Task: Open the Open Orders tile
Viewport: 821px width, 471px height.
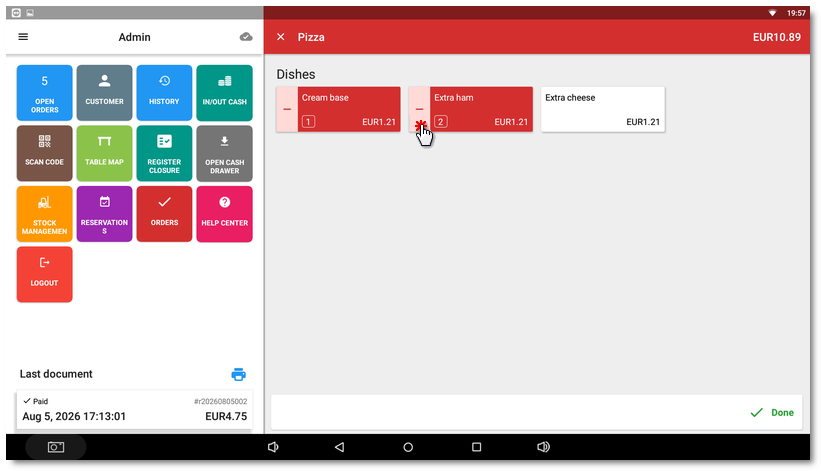Action: [45, 93]
